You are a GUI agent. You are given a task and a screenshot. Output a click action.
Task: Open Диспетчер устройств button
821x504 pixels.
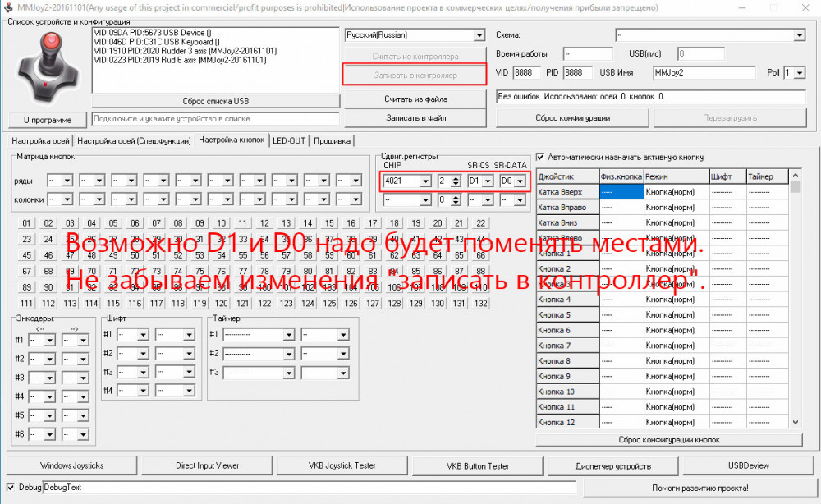pyautogui.click(x=612, y=465)
